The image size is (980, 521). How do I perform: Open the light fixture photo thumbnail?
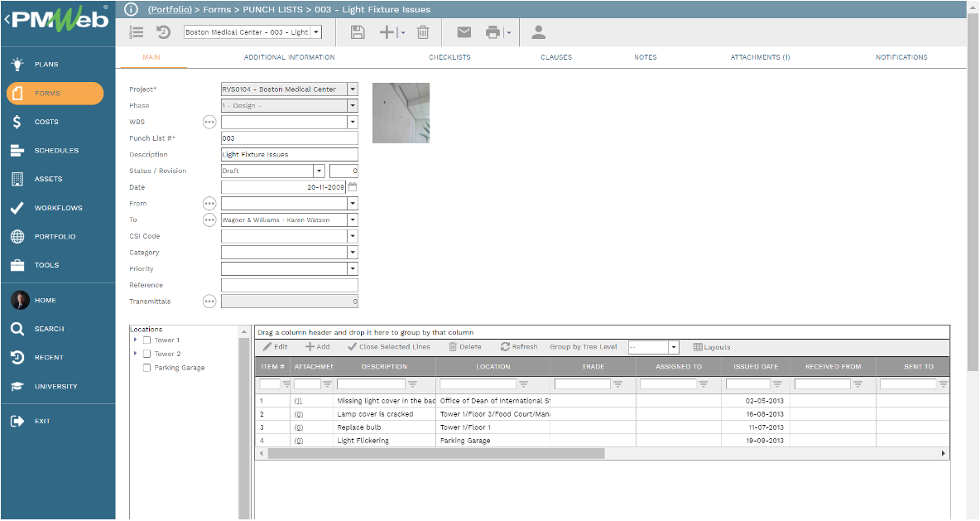click(401, 113)
